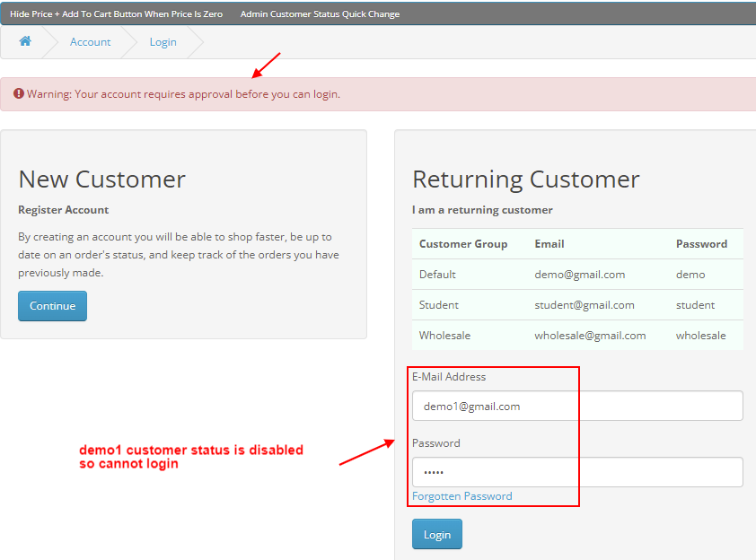The image size is (756, 560).
Task: Focus the Password input field
Action: (577, 472)
